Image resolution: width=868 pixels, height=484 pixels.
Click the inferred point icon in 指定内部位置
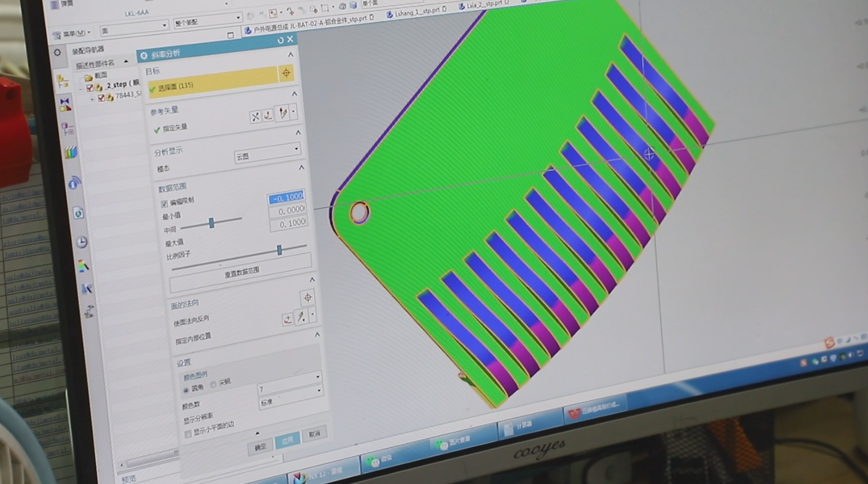(301, 317)
